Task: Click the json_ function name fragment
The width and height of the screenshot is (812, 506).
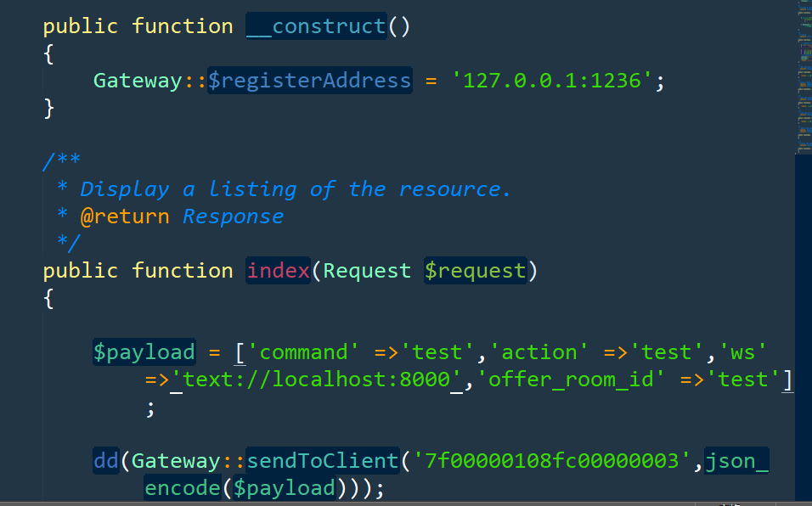Action: coord(737,460)
